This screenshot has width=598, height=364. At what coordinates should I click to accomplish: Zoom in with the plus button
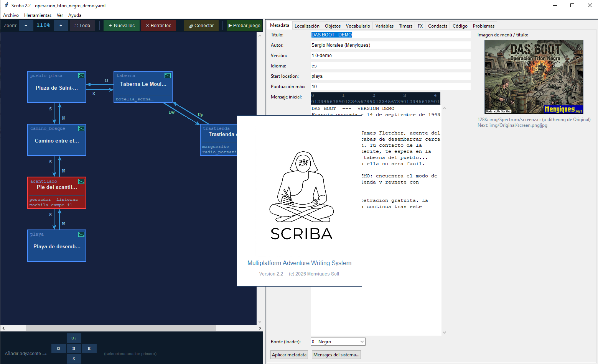click(x=61, y=26)
